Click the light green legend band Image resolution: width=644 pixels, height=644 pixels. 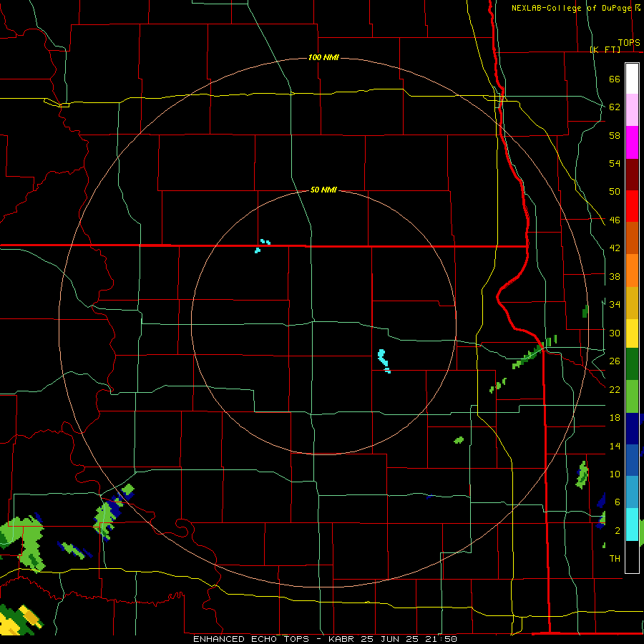[x=632, y=396]
